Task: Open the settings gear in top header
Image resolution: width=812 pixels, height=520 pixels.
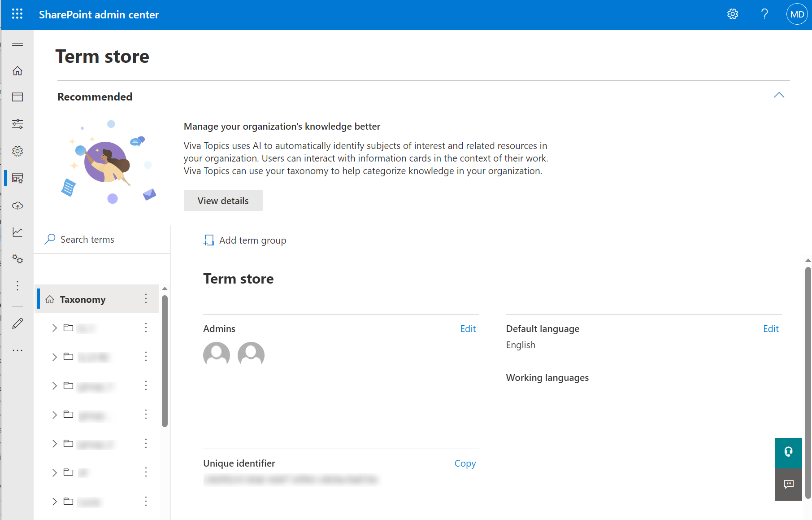Action: click(733, 14)
